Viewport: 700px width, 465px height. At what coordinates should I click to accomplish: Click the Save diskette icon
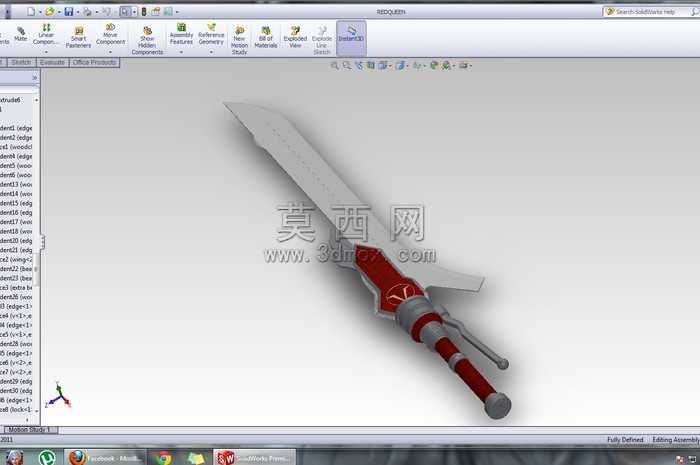69,12
